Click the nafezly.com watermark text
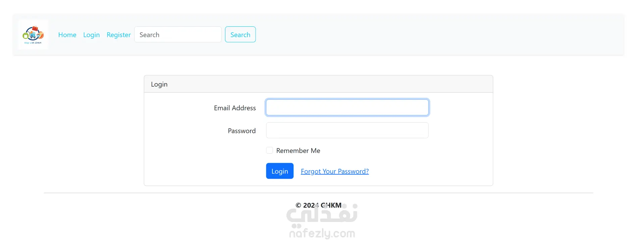Image resolution: width=644 pixels, height=240 pixels. [322, 233]
